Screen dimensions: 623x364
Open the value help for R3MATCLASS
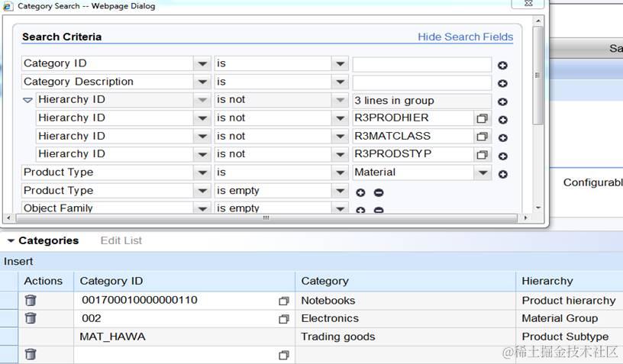click(482, 136)
